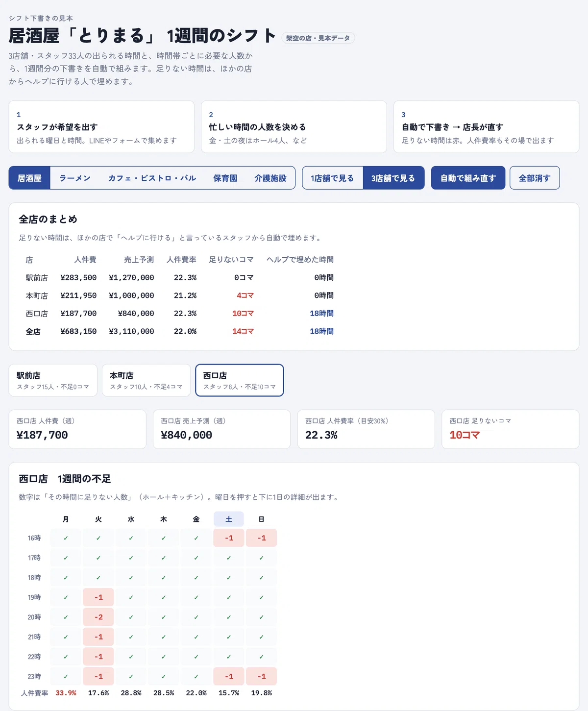
Task: Select the 居酒屋 industry tab
Action: [29, 178]
